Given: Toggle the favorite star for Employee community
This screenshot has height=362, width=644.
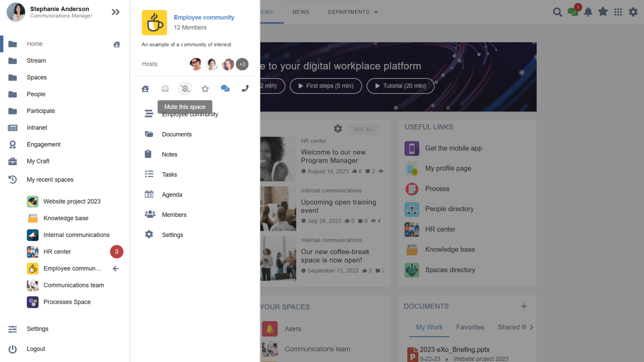Looking at the screenshot, I should [x=205, y=88].
